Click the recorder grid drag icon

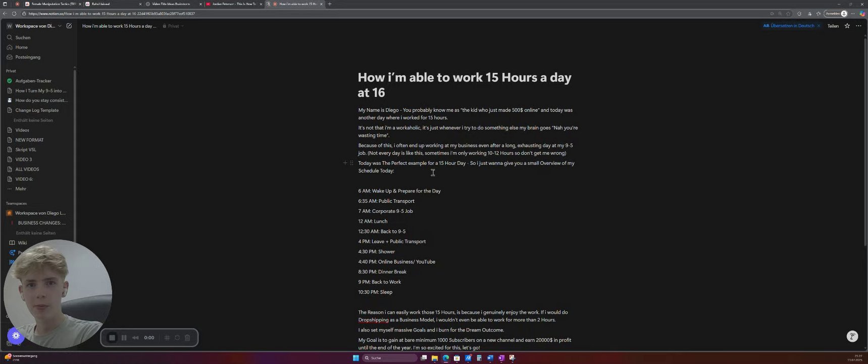click(x=167, y=338)
